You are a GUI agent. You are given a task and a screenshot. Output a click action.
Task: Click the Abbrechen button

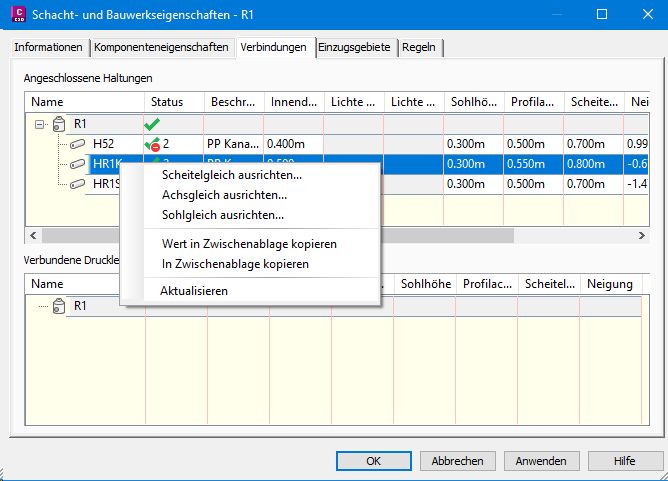pyautogui.click(x=458, y=461)
